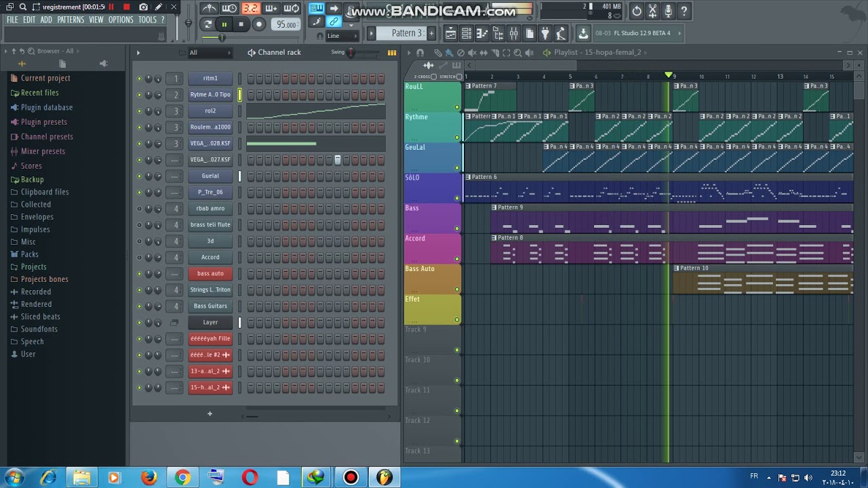Click the Swing slider knob

tap(351, 52)
